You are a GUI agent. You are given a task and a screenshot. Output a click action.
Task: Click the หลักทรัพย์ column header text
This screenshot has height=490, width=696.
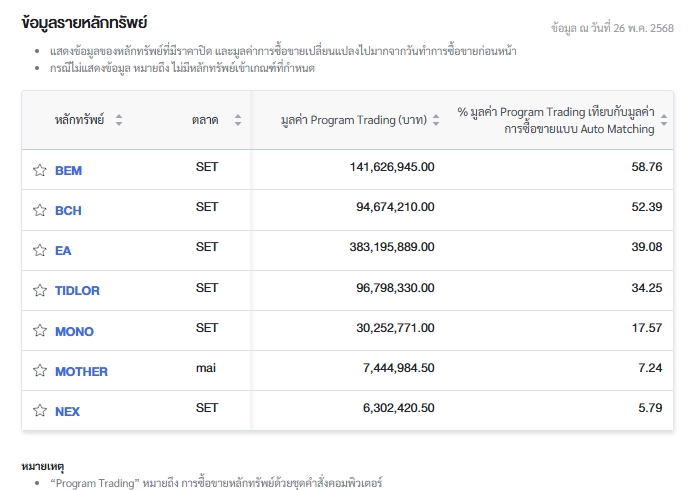click(x=79, y=120)
